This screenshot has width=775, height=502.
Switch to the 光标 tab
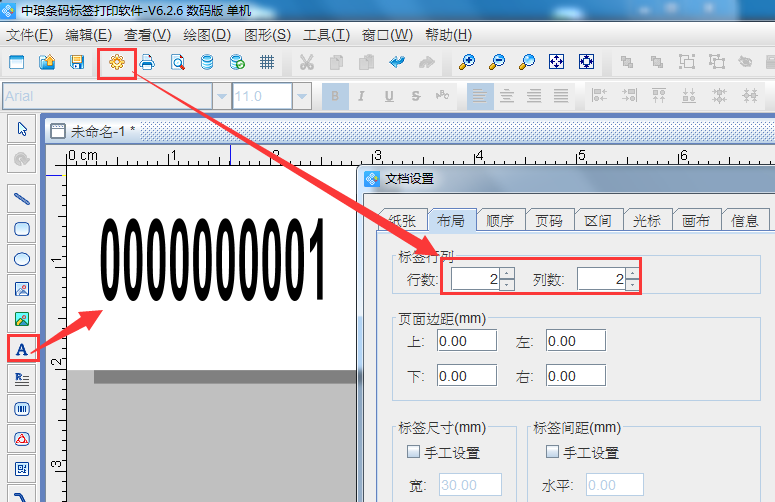tap(647, 220)
